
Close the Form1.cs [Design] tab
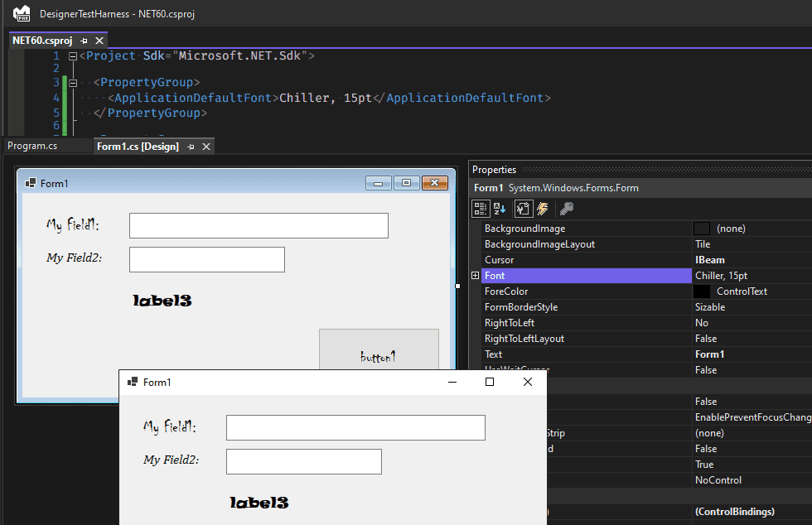click(x=206, y=147)
